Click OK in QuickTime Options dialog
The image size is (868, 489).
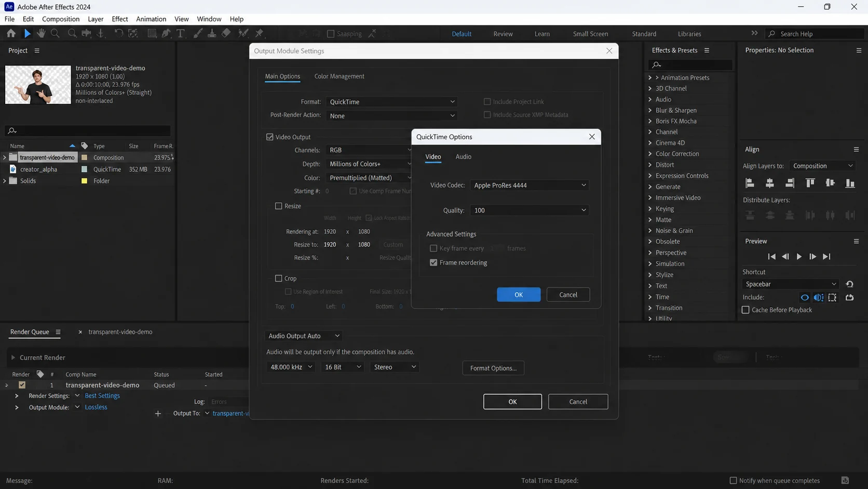[x=519, y=295]
